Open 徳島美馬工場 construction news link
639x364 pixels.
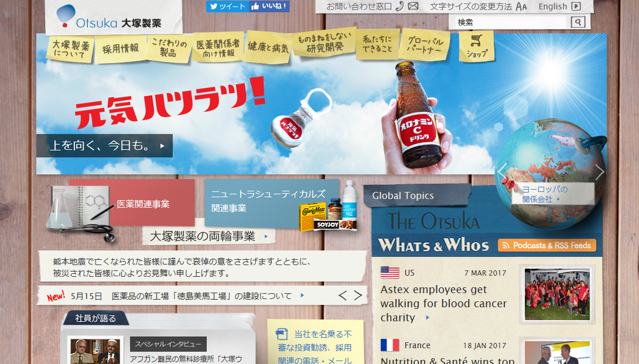201,296
